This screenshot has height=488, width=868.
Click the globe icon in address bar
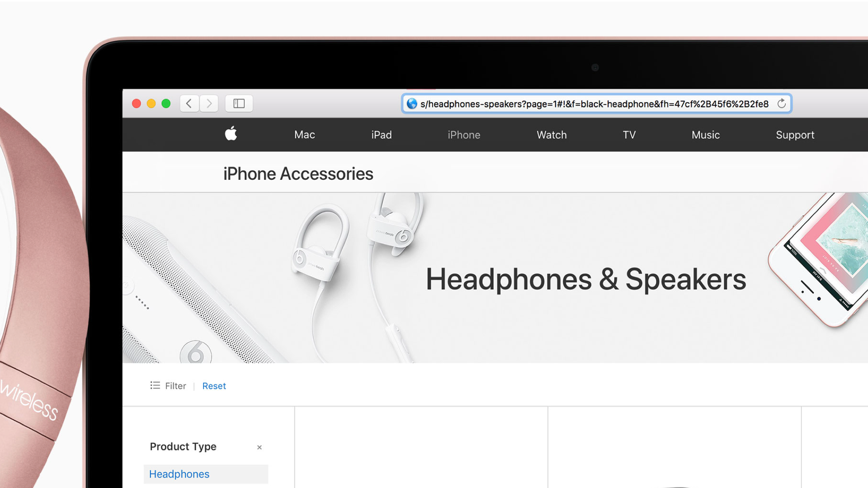coord(412,103)
